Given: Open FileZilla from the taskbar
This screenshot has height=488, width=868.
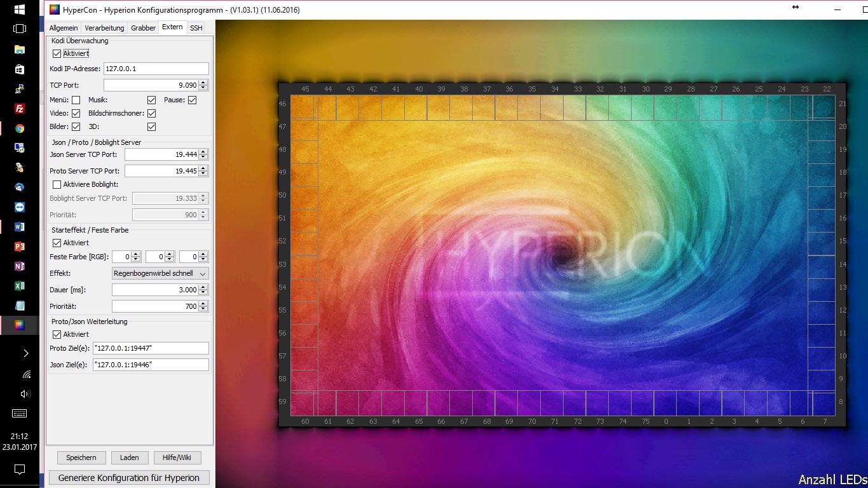Looking at the screenshot, I should pos(20,109).
